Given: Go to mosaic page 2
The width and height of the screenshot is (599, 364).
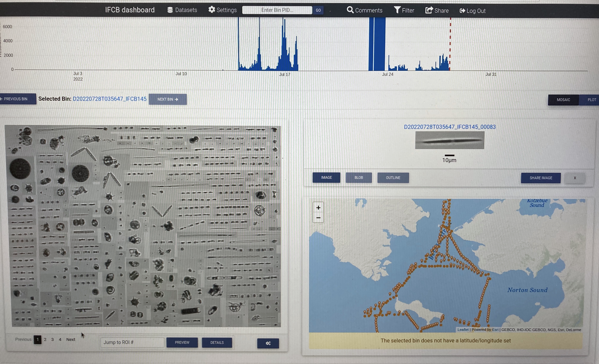Looking at the screenshot, I should click(45, 339).
